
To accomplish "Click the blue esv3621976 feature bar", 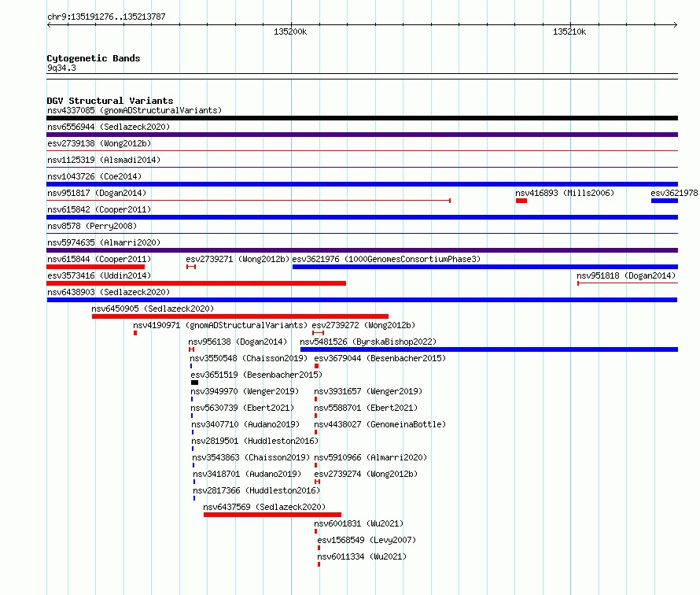I will [x=485, y=267].
